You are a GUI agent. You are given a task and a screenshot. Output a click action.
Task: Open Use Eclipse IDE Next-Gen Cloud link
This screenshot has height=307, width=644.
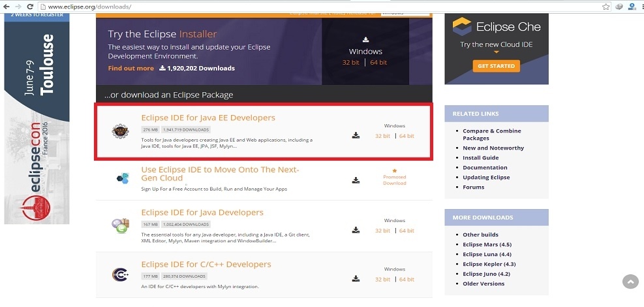[220, 174]
